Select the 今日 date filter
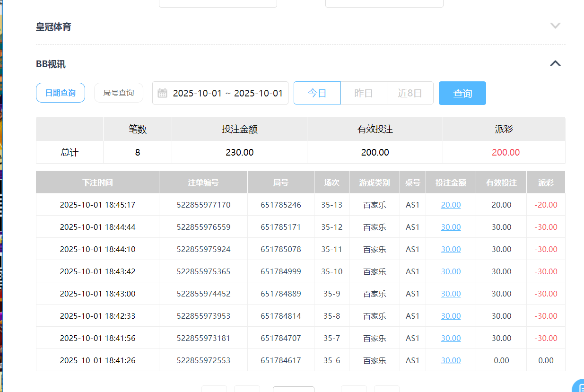 tap(317, 93)
